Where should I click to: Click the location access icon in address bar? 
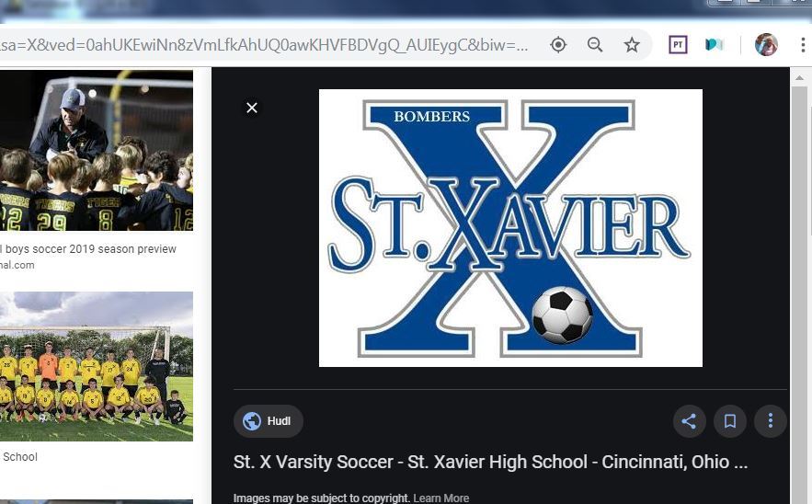pyautogui.click(x=558, y=45)
